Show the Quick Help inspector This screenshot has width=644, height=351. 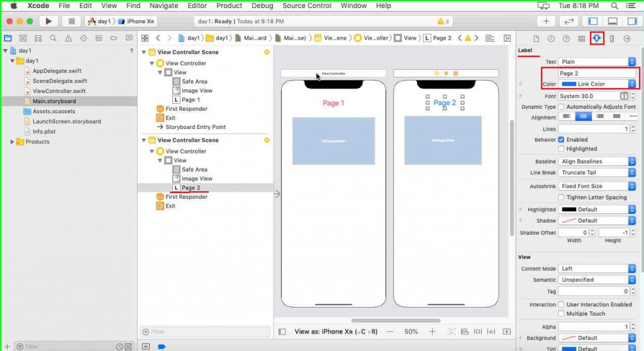566,38
